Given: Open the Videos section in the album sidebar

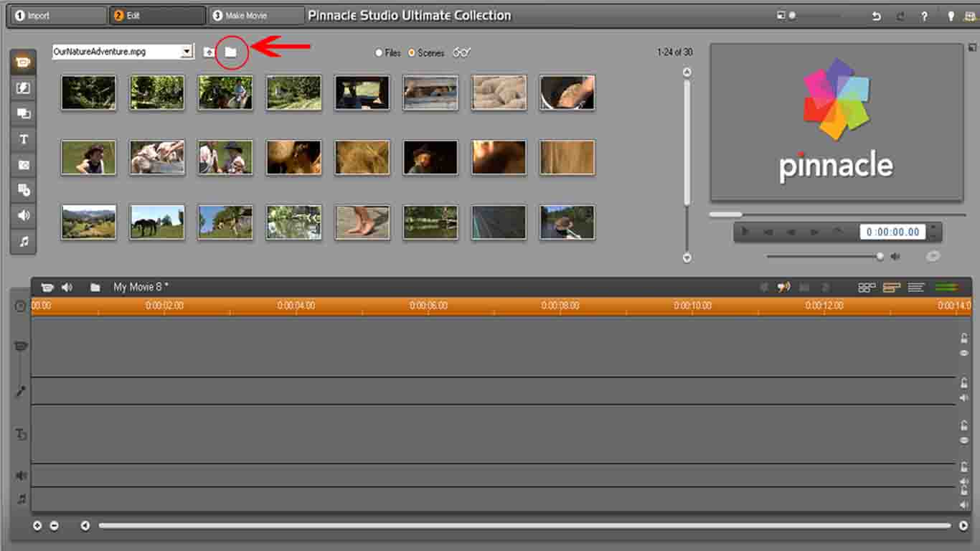Looking at the screenshot, I should coord(23,62).
